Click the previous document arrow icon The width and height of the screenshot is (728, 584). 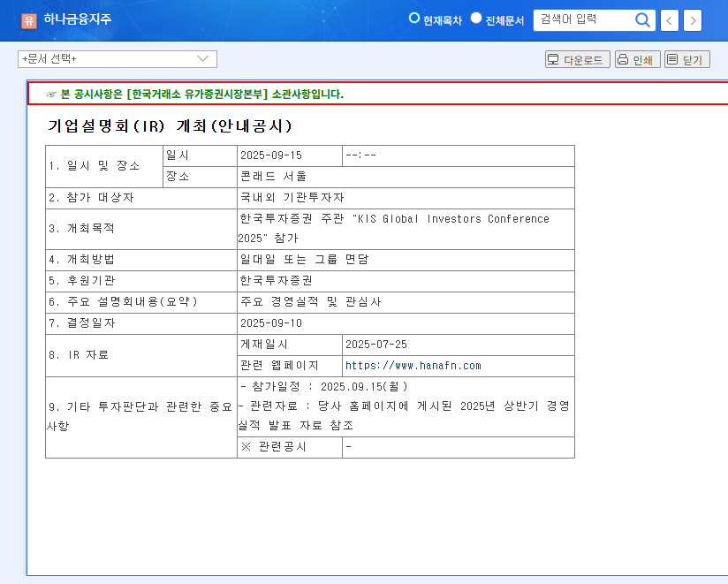coord(669,20)
